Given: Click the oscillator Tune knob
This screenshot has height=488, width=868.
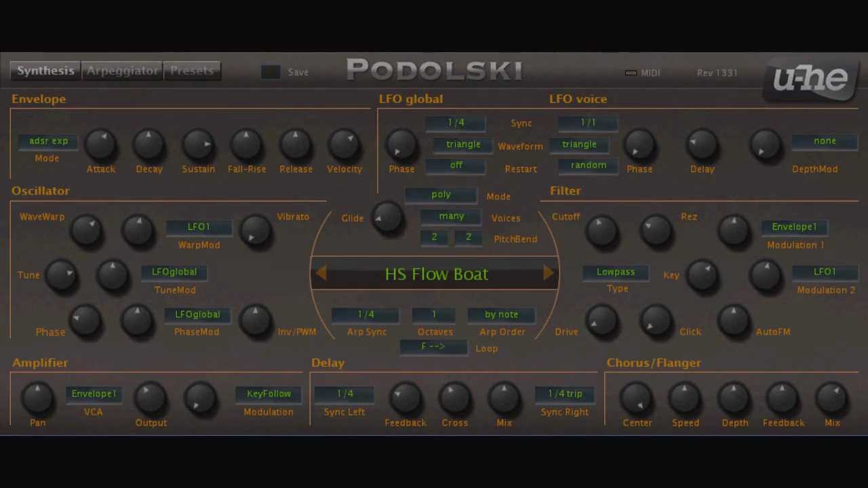Looking at the screenshot, I should click(62, 275).
